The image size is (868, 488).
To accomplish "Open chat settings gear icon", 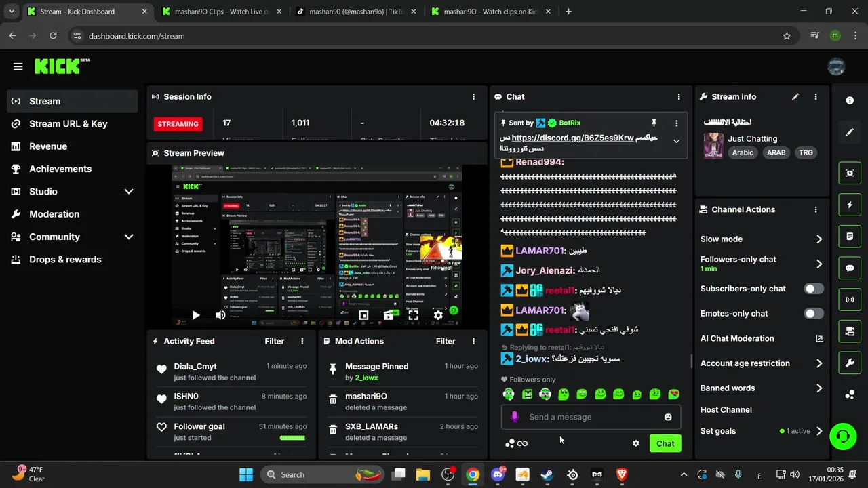I will click(x=635, y=443).
